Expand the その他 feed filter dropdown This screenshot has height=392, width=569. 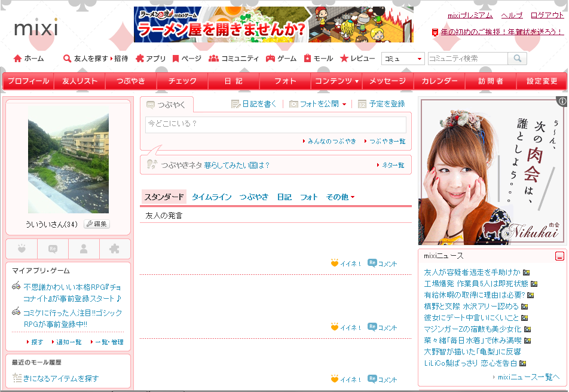[353, 197]
